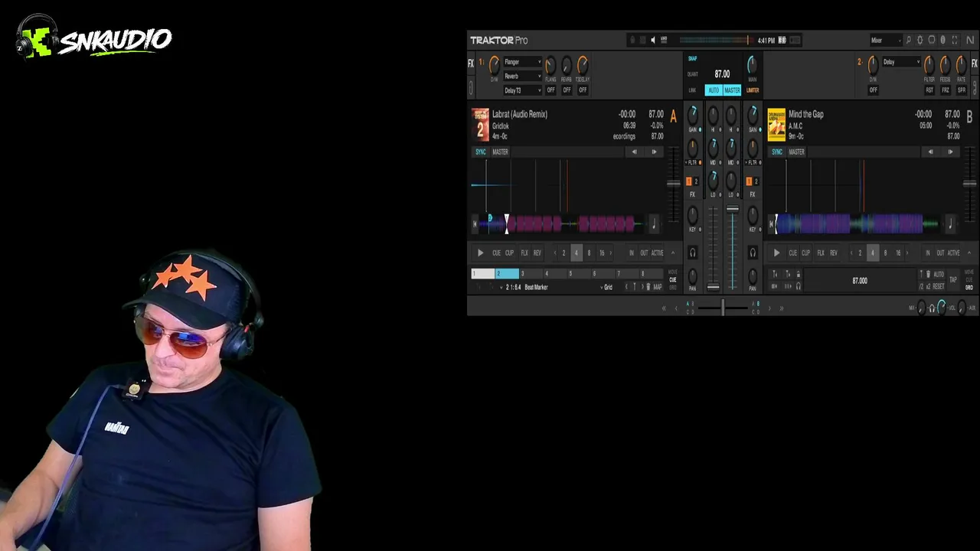Toggle the key lock note icon on Deck A
Viewport: 980px width, 551px height.
click(x=653, y=223)
